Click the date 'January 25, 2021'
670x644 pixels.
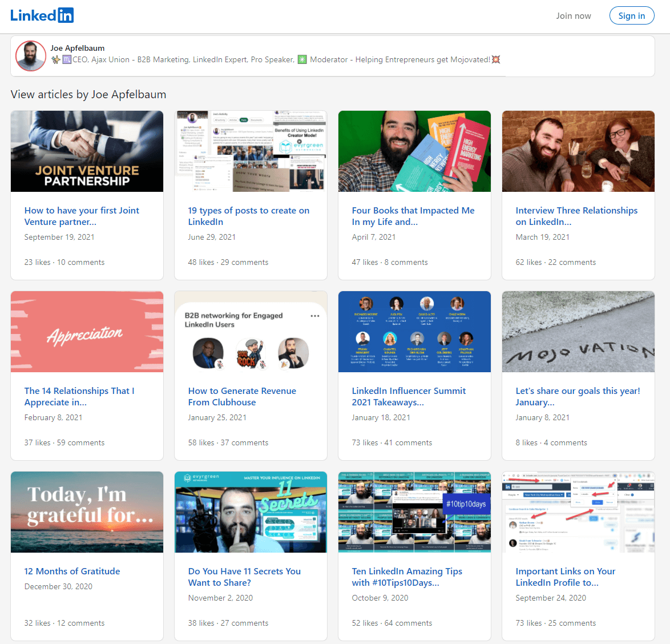pyautogui.click(x=217, y=417)
